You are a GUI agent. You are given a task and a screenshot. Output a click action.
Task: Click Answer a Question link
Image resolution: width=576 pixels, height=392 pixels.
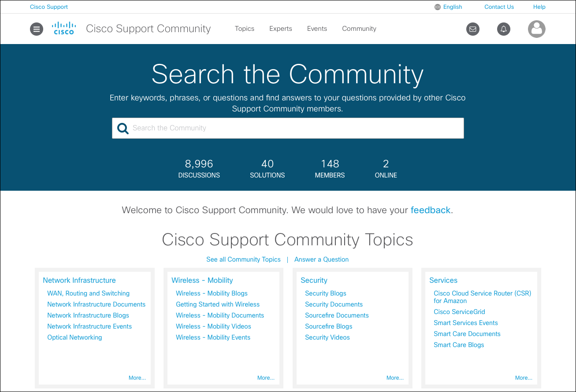[x=321, y=259]
